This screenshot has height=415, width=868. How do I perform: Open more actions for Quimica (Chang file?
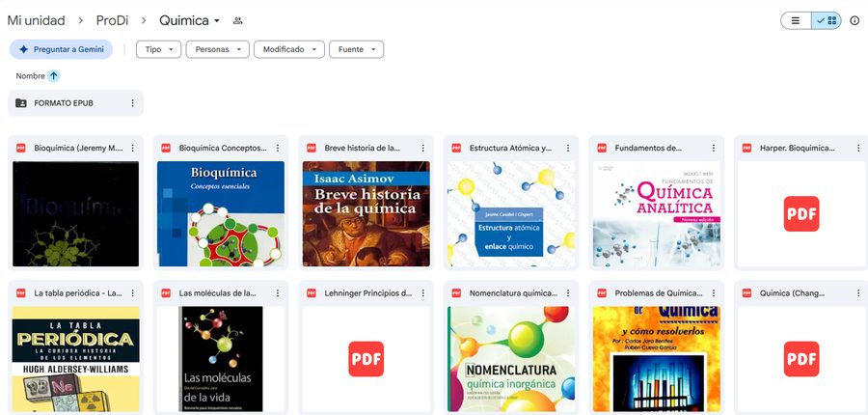(858, 293)
